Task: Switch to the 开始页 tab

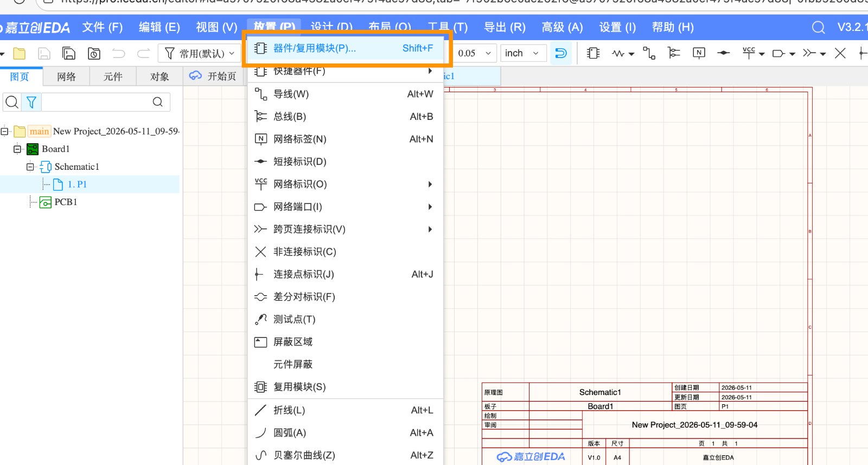Action: point(213,76)
